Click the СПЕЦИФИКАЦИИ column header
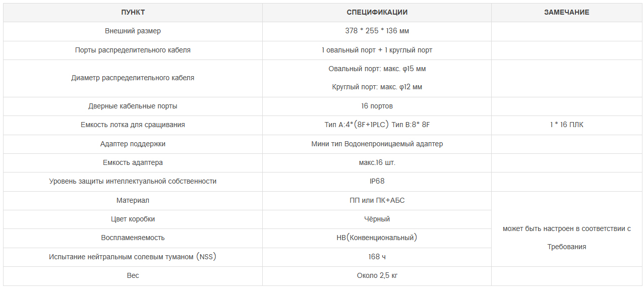 [377, 12]
